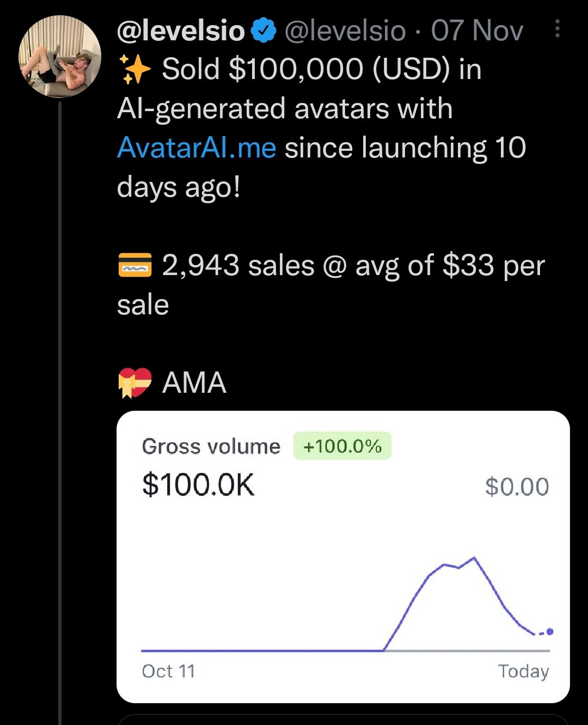
Task: Click the "Oct 11" axis label
Action: 168,671
